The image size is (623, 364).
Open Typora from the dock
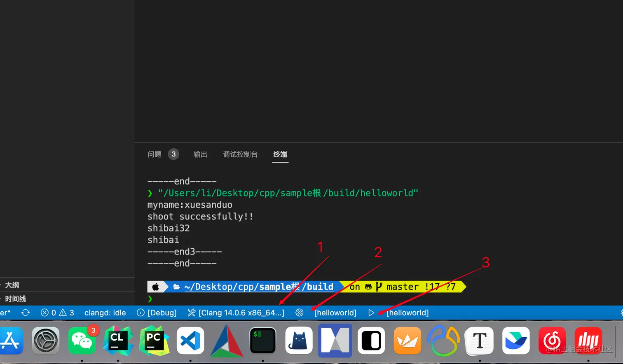(480, 341)
